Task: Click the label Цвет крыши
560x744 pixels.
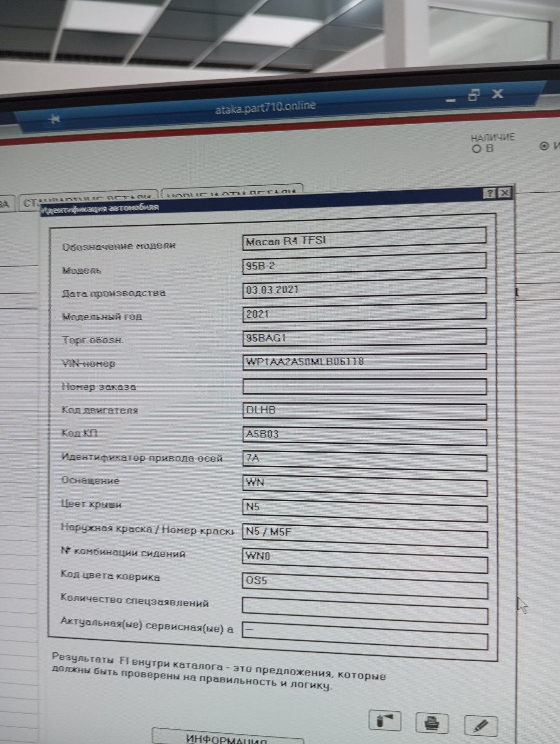Action: (x=91, y=504)
